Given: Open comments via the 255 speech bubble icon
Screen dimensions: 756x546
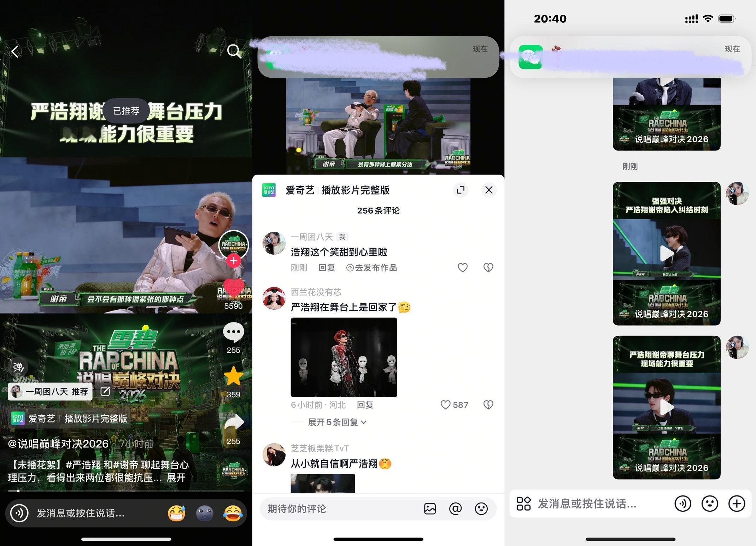Looking at the screenshot, I should coord(233,332).
